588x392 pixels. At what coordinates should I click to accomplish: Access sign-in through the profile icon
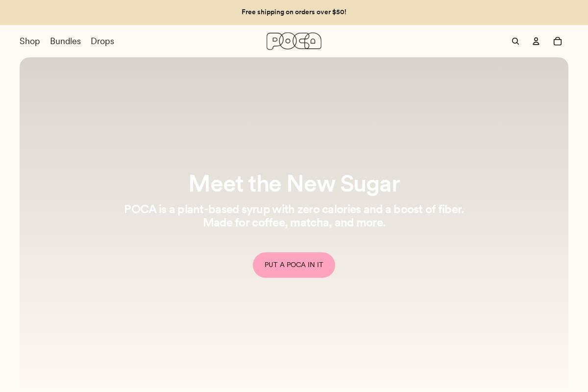(536, 41)
